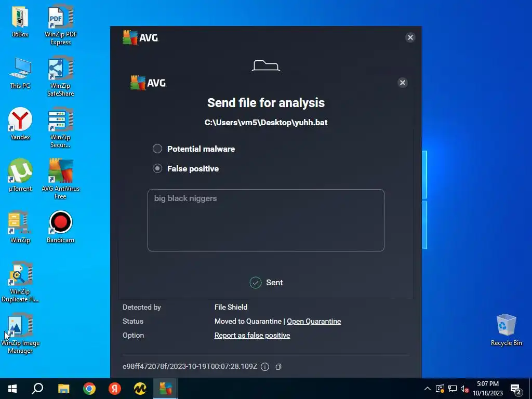Image resolution: width=532 pixels, height=399 pixels.
Task: Click the active AVG taskbar button
Action: click(166, 389)
